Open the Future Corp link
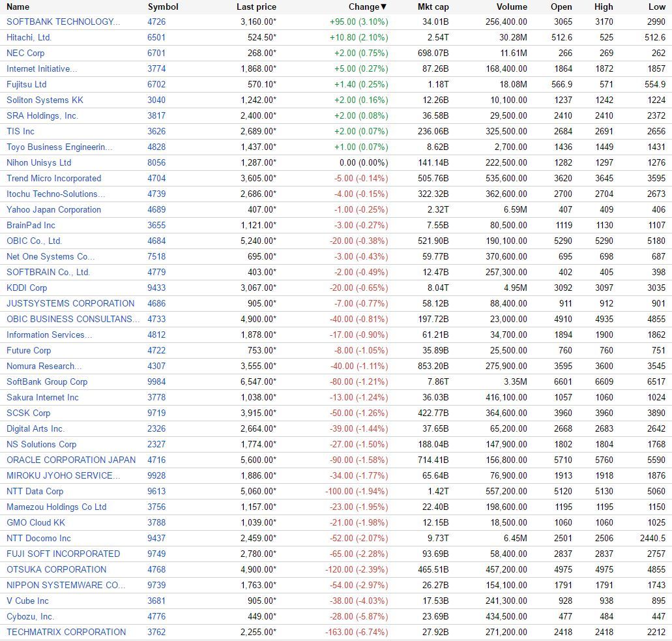The image size is (672, 641). coord(29,351)
